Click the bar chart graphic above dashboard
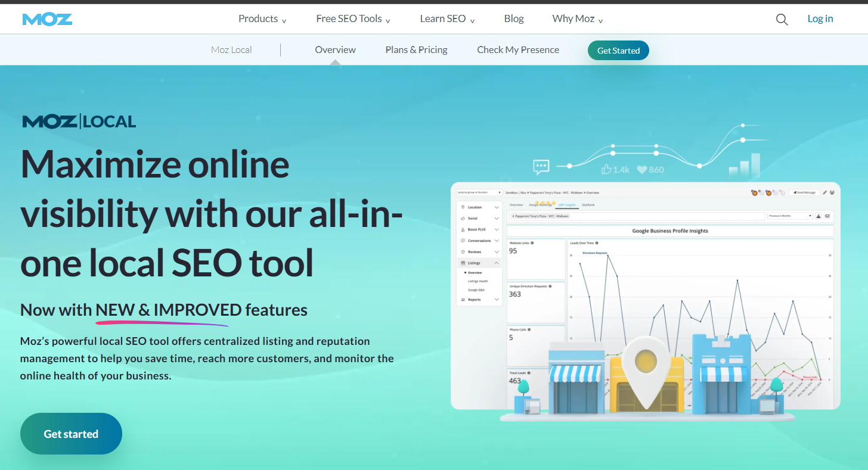This screenshot has height=470, width=868. [745, 165]
